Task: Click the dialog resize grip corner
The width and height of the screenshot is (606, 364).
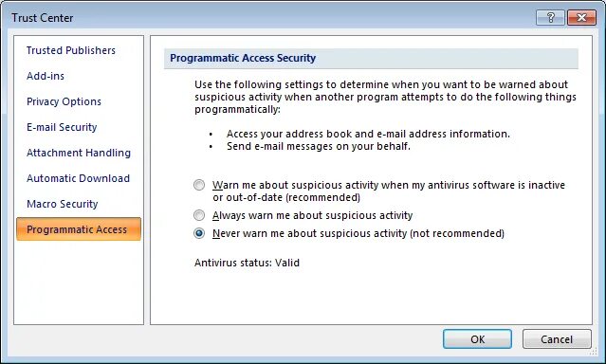Action: click(x=594, y=352)
